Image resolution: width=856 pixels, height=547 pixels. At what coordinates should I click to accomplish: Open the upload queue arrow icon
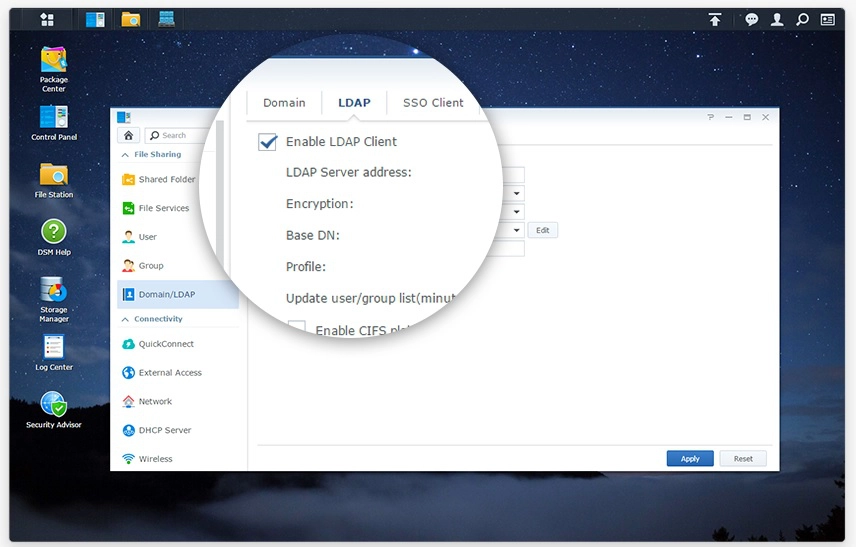coord(715,20)
